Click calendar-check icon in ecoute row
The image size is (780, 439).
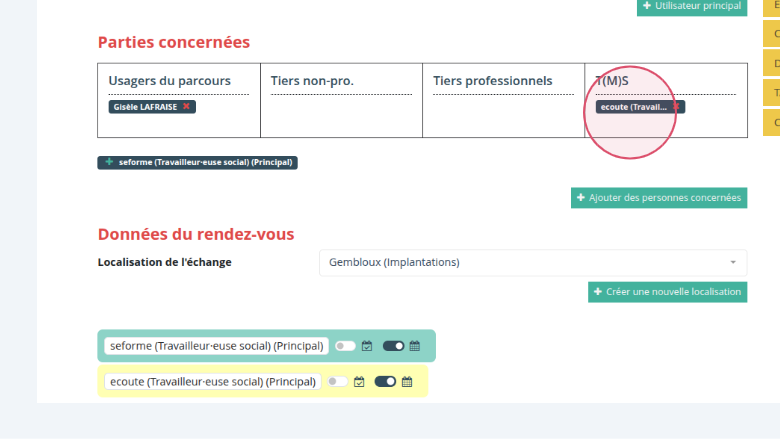[x=359, y=382]
